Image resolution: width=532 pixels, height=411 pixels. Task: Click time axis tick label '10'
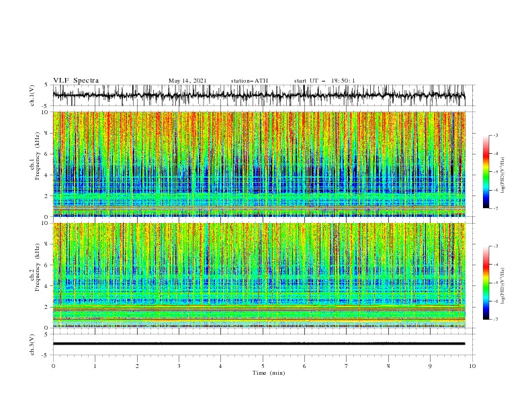[472, 366]
